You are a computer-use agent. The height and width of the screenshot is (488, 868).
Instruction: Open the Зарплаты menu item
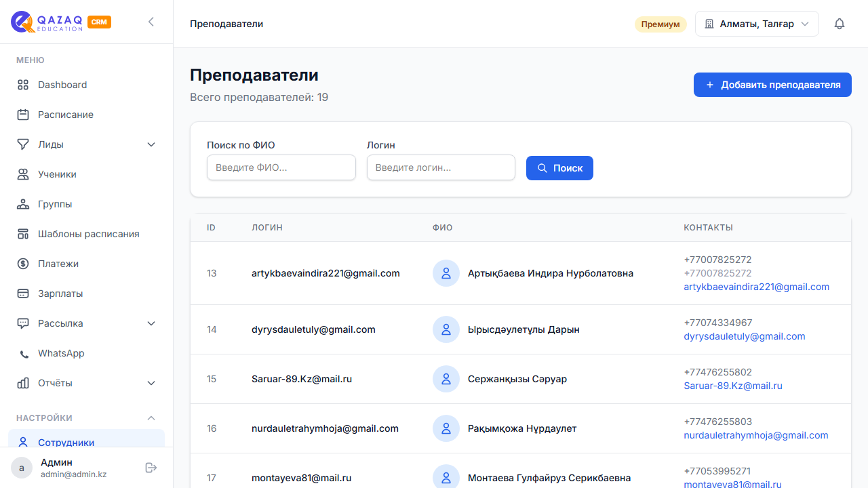(x=86, y=293)
